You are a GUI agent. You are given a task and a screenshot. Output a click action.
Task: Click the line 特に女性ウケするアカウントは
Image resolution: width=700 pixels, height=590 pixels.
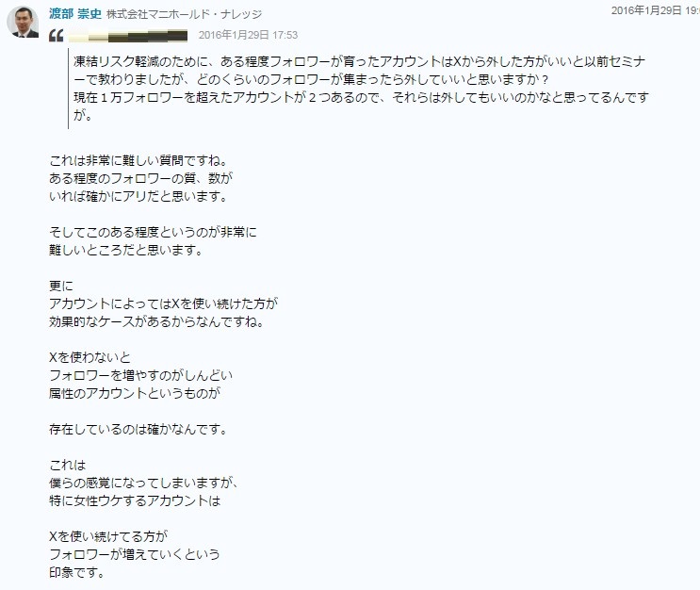pyautogui.click(x=135, y=500)
